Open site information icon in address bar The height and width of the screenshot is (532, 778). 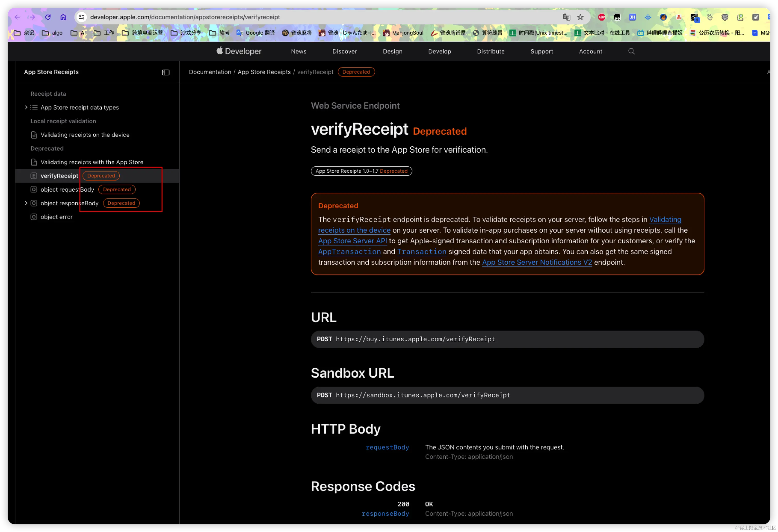tap(81, 17)
